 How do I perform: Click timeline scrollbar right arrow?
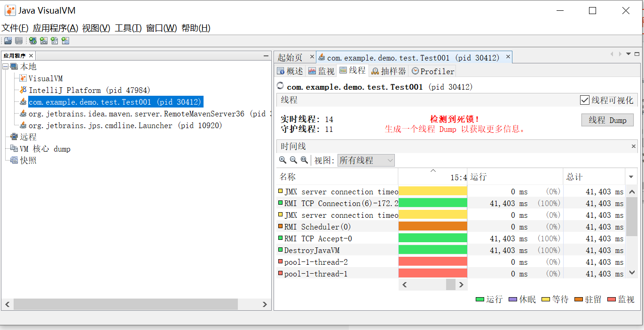click(462, 284)
